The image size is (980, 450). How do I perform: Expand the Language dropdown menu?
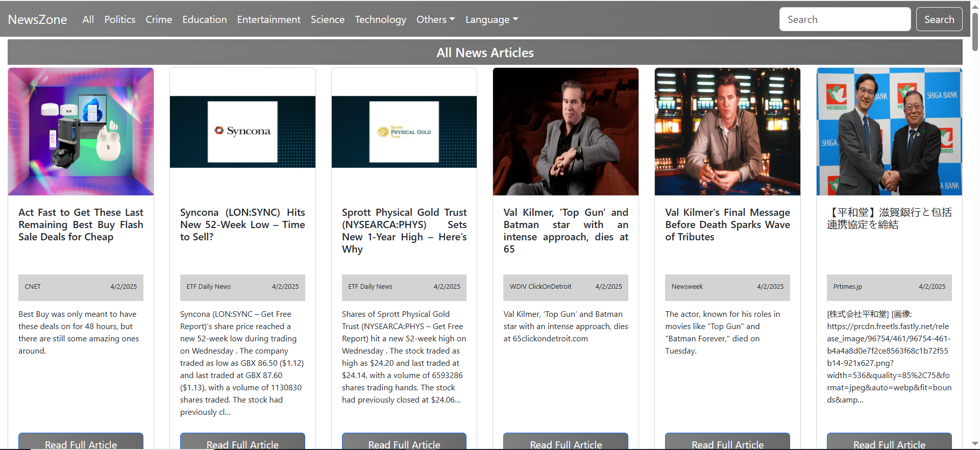492,19
